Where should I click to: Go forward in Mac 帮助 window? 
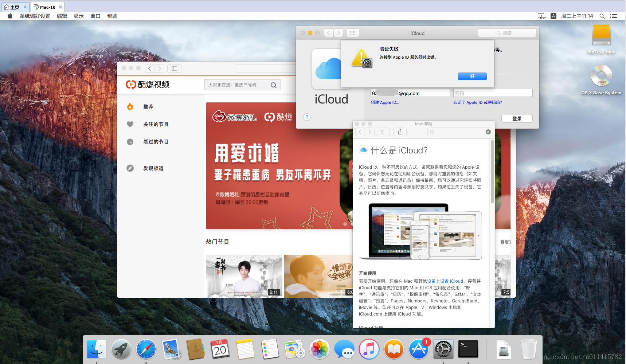tap(370, 132)
